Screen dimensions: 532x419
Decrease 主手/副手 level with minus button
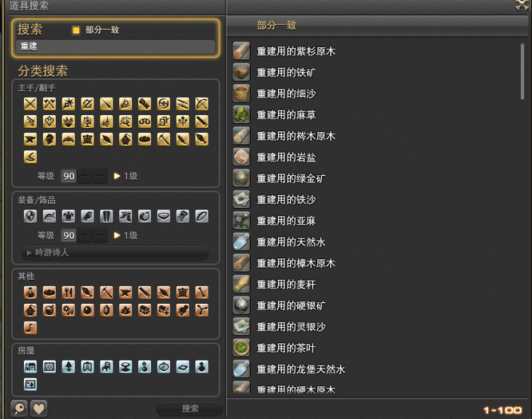[100, 176]
